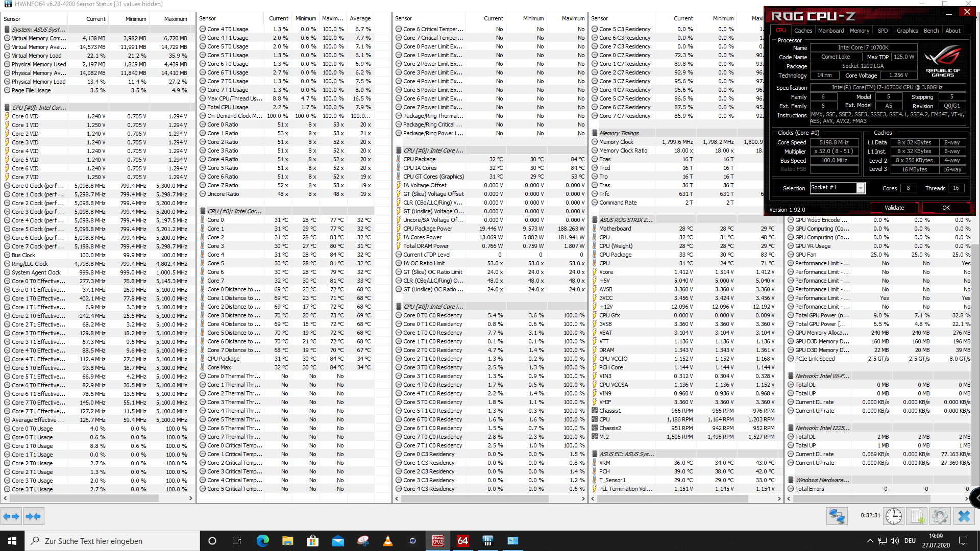Click the taskbar search box
980x551 pixels.
[x=112, y=541]
